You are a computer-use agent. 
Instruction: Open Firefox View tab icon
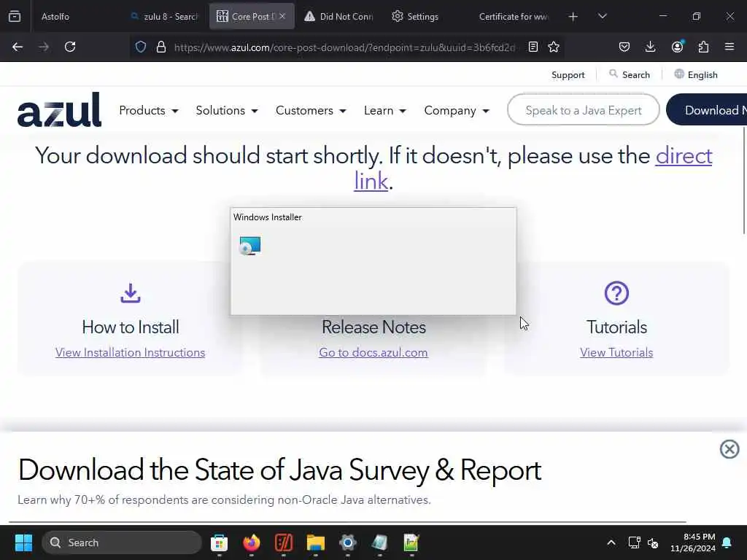(15, 17)
